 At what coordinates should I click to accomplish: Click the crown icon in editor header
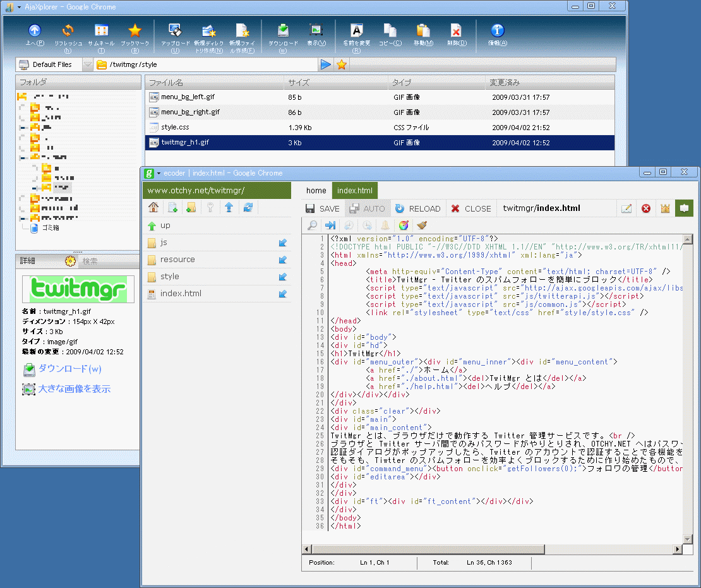coord(665,208)
